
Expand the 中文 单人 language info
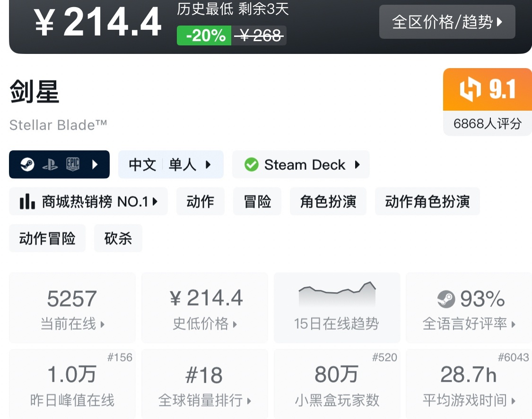coord(170,165)
